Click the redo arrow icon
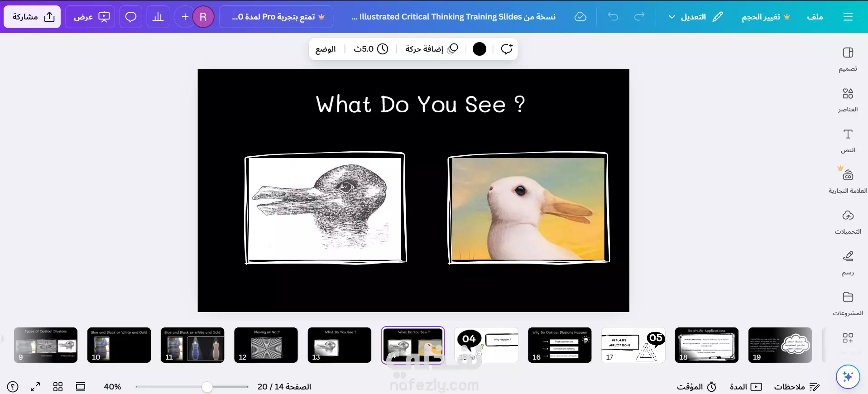Viewport: 868px width, 394px height. point(639,17)
